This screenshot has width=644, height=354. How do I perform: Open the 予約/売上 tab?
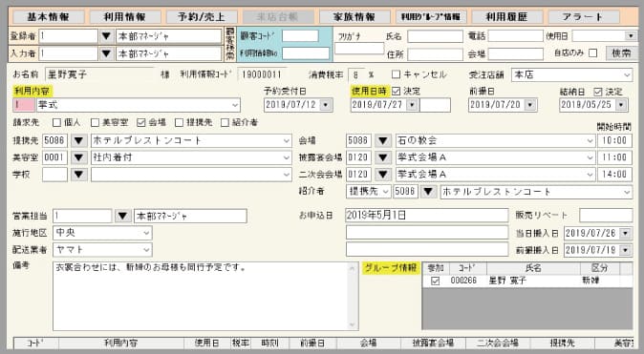coord(202,17)
